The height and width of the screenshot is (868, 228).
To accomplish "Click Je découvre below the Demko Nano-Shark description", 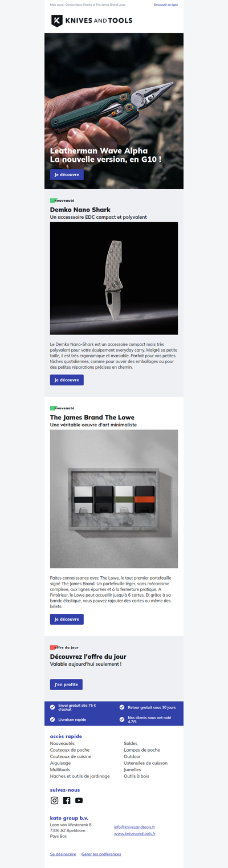I will coord(67,380).
